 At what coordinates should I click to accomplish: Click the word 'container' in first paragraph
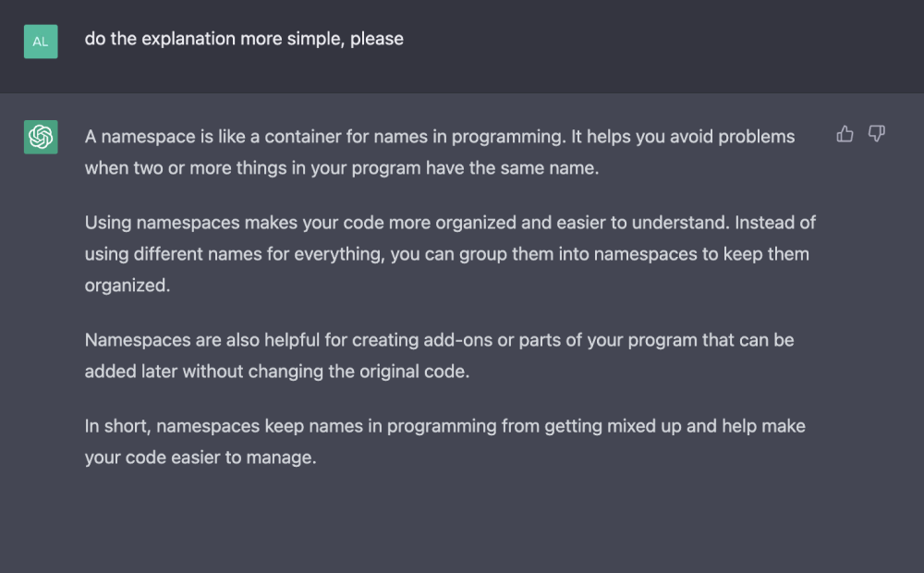302,137
